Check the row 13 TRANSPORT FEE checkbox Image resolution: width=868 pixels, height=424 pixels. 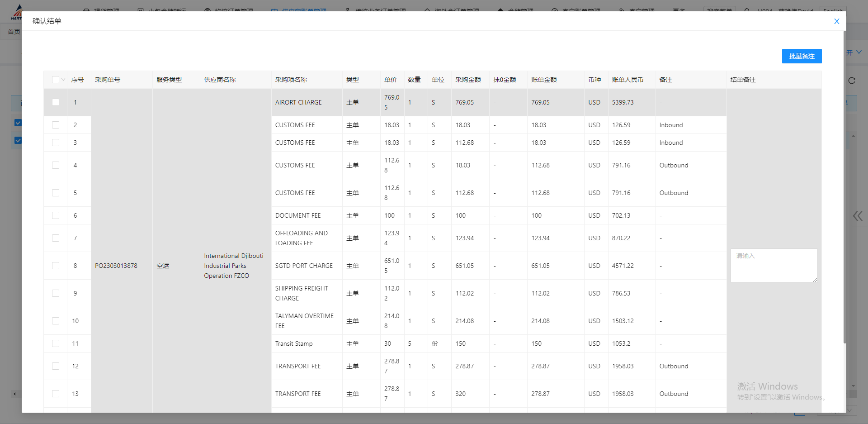pyautogui.click(x=56, y=394)
